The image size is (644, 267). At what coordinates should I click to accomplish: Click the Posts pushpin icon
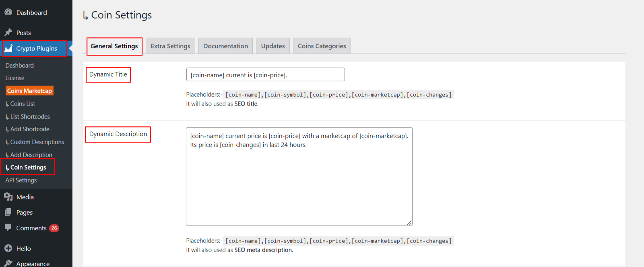click(8, 32)
